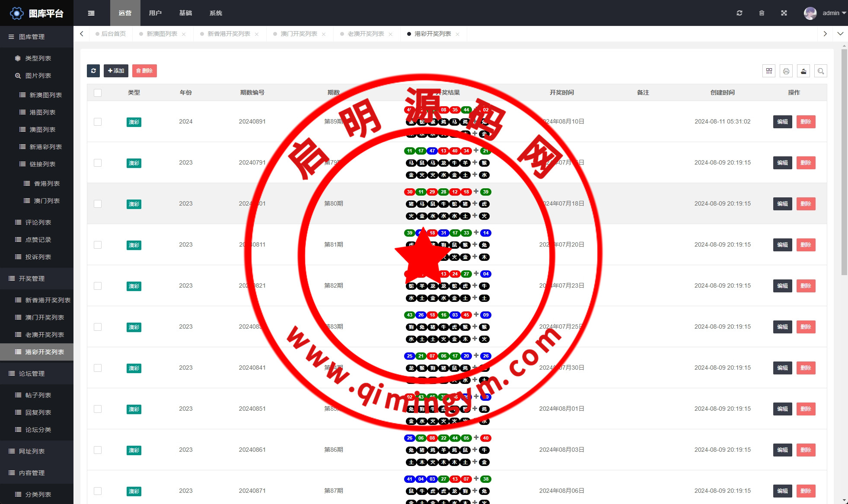Screen dimensions: 848x504
Task: Click the dark reload button beside 添加
Action: (93, 71)
